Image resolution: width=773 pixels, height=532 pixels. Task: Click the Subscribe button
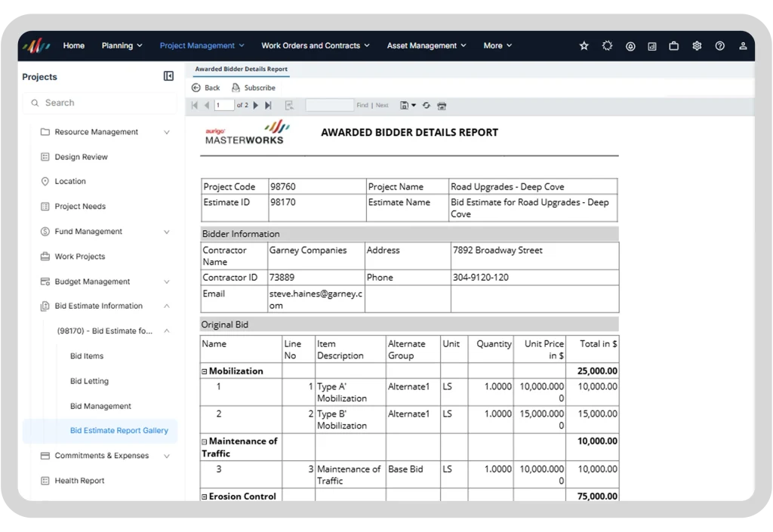click(254, 88)
